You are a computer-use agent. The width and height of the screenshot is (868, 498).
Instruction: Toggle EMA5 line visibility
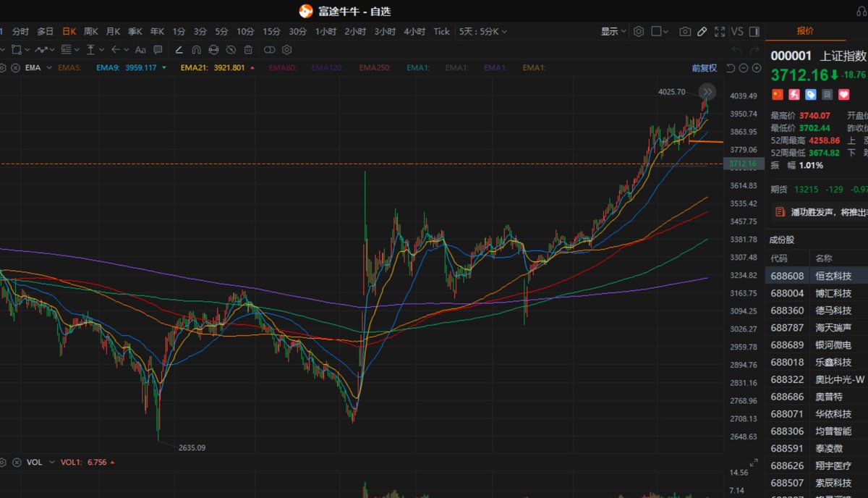(x=69, y=68)
